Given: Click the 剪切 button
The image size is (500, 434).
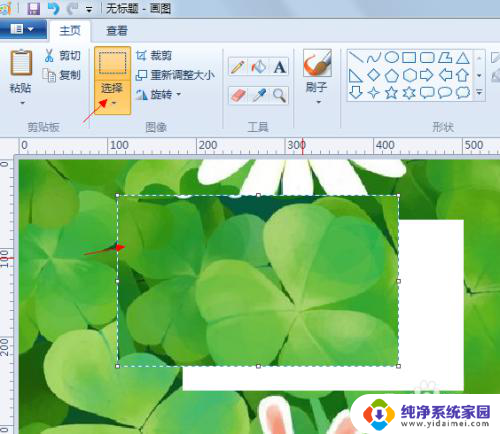Looking at the screenshot, I should (x=63, y=55).
